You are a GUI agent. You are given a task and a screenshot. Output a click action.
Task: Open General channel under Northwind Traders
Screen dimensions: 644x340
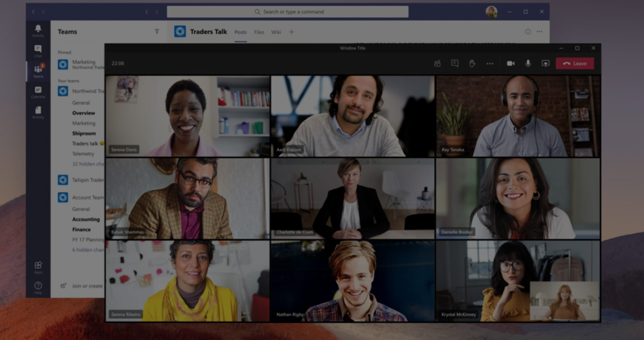[81, 103]
